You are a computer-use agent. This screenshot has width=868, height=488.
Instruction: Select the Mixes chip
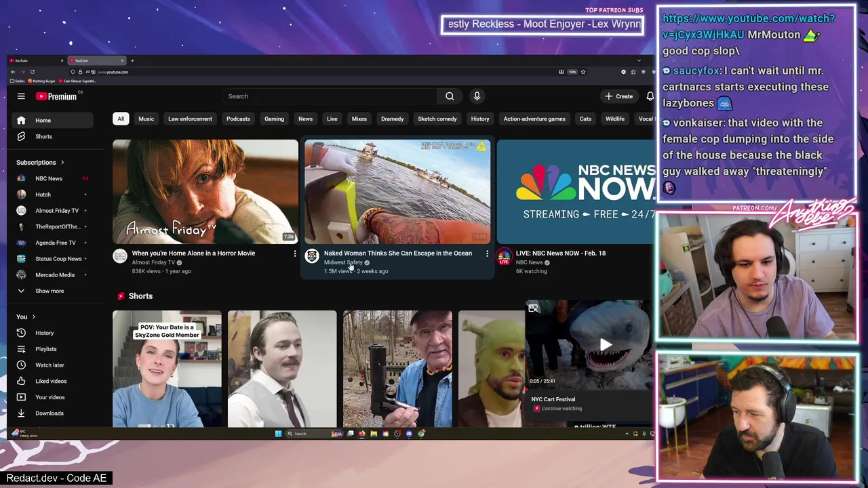(x=359, y=119)
